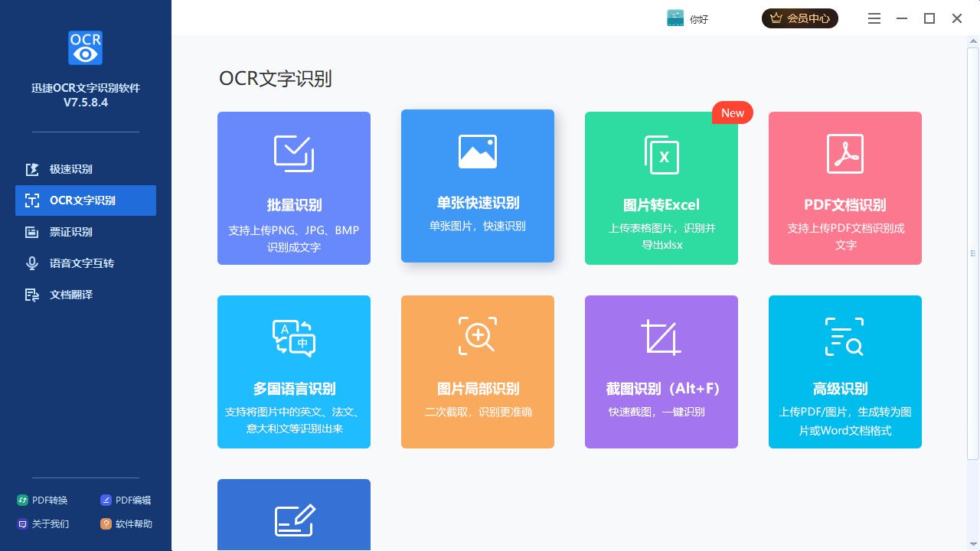Click the PDF编辑 pencil icon
The image size is (980, 551).
tap(106, 500)
